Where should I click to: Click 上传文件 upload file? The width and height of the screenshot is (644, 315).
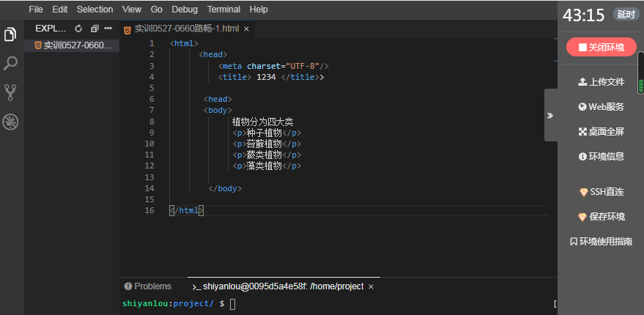coord(602,82)
